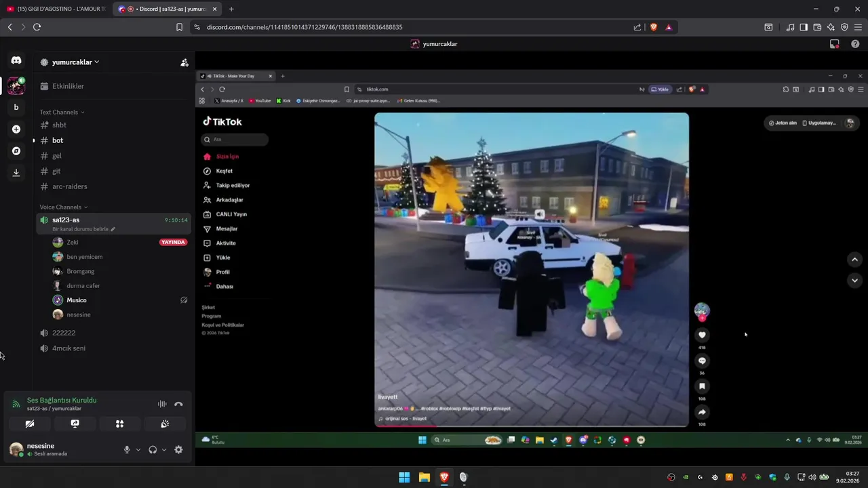Screen dimensions: 868x488
Task: Open Discord direct messages home icon
Action: [x=16, y=60]
